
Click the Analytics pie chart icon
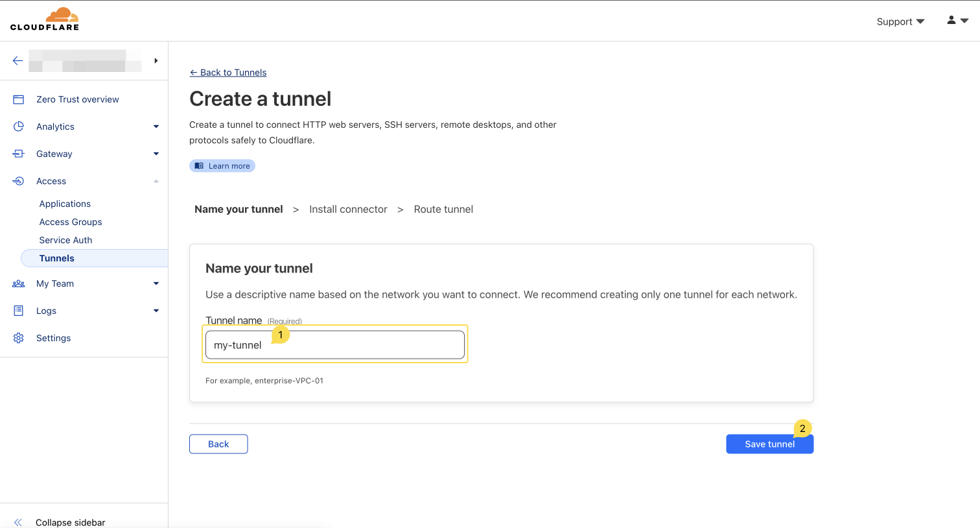[18, 126]
